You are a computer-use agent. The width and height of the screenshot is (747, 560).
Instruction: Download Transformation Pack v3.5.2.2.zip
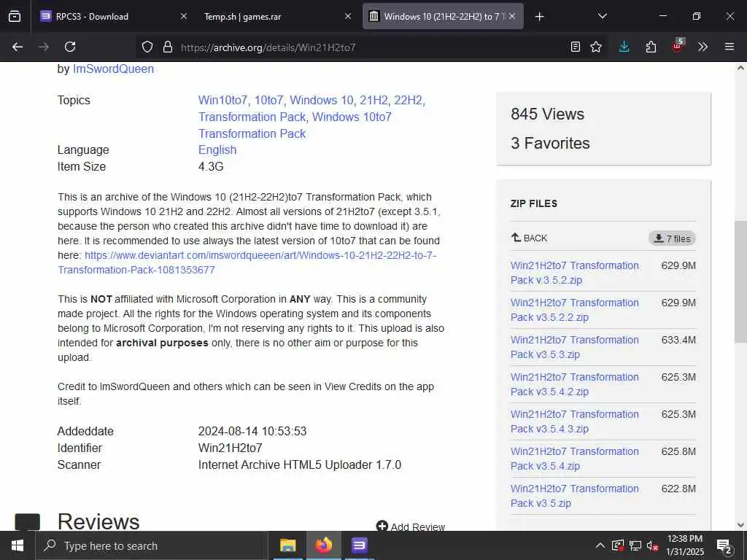[x=575, y=310]
